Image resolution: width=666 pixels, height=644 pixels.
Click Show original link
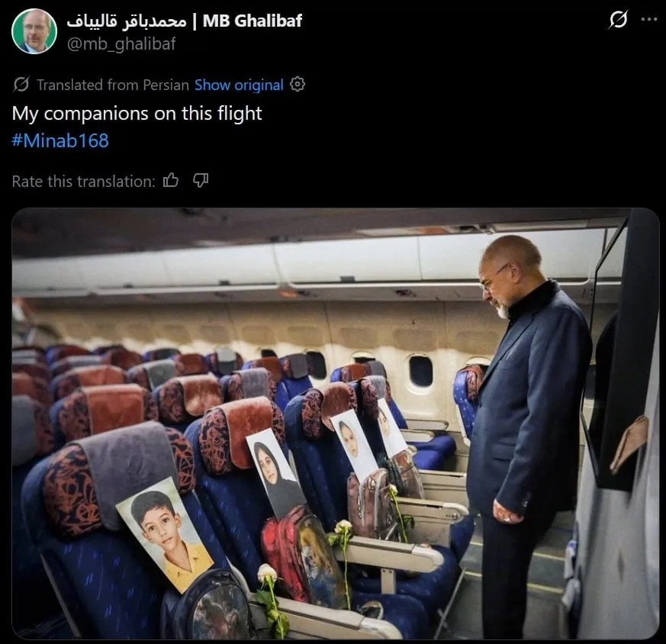tap(239, 85)
